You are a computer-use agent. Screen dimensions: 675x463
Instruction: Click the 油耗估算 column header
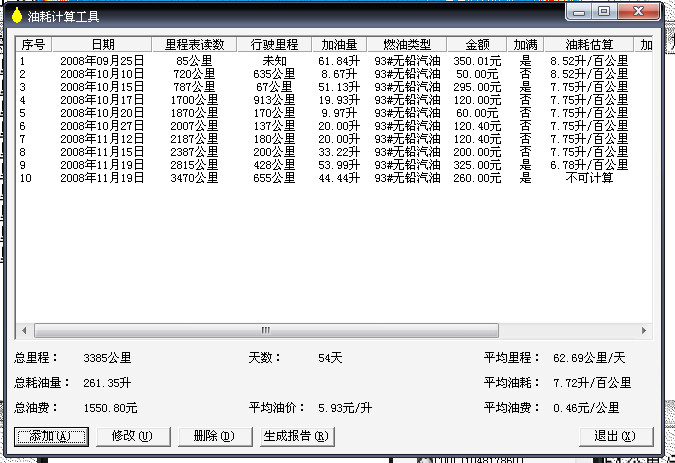click(x=589, y=45)
